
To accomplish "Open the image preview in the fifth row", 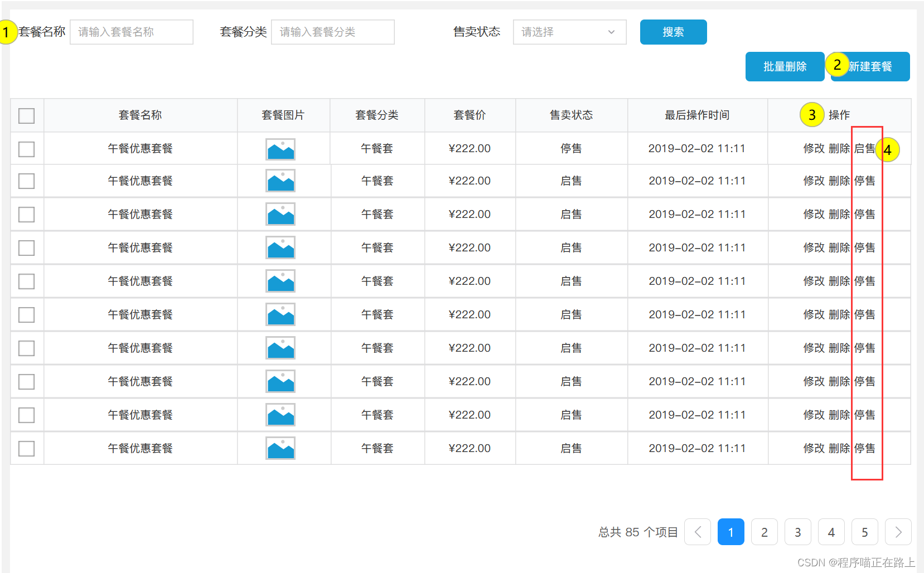I will click(280, 281).
